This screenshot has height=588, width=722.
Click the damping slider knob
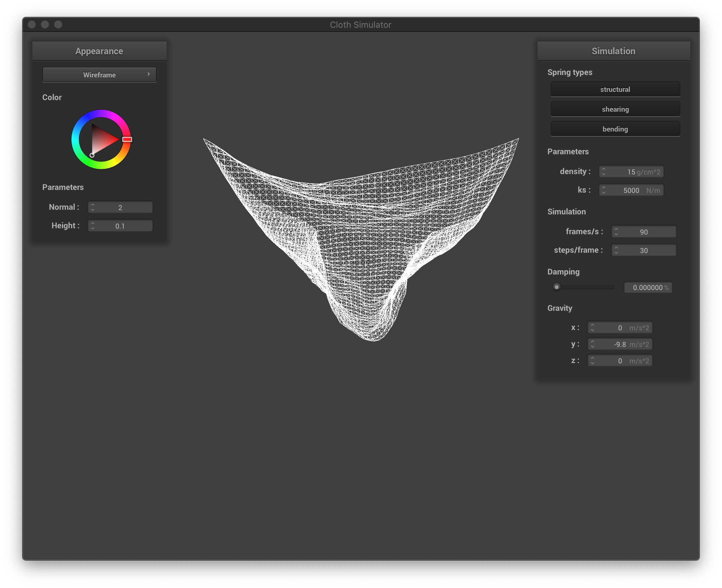pyautogui.click(x=557, y=287)
